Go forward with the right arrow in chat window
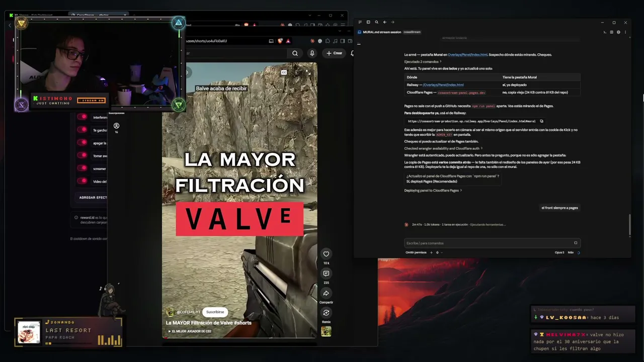This screenshot has width=644, height=362. coord(392,22)
